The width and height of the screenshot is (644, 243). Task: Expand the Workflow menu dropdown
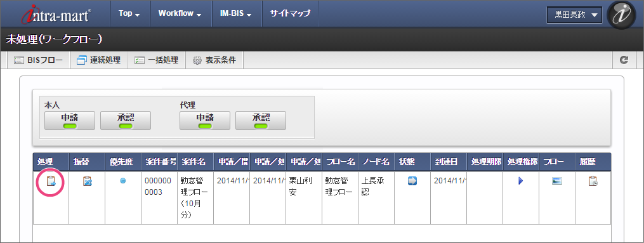coord(180,13)
